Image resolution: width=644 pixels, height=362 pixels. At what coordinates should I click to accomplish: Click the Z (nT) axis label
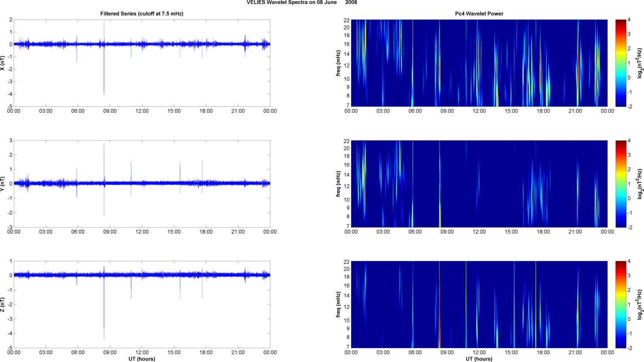click(x=3, y=305)
